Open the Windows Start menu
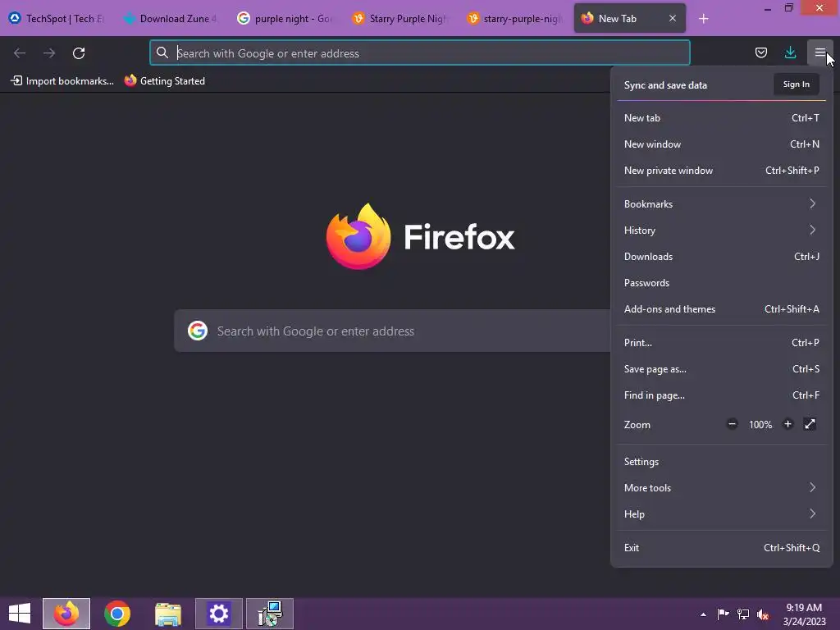Screen dimensions: 840x630 [20, 614]
